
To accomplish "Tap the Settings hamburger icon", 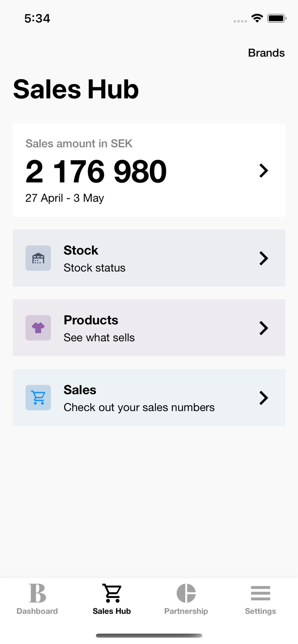I will tap(260, 593).
